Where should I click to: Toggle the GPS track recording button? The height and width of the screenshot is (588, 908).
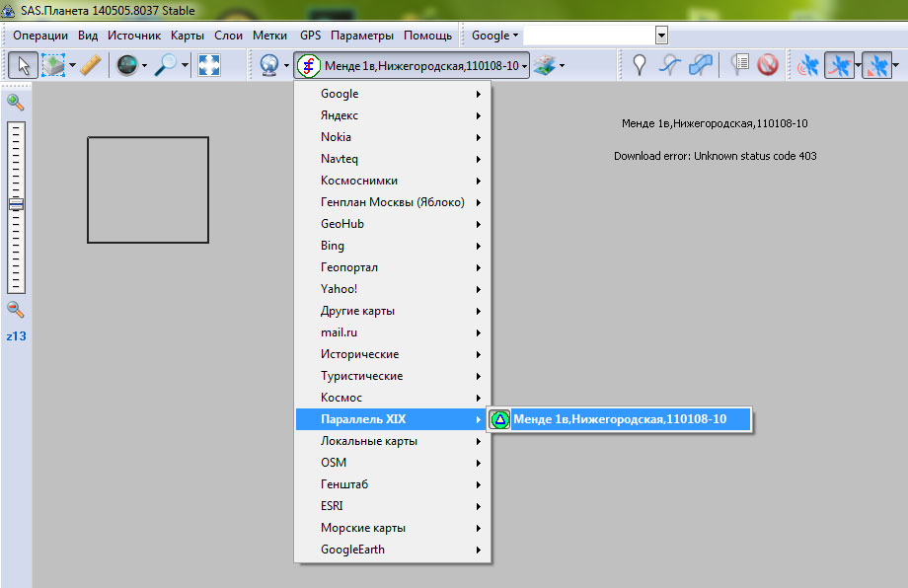[839, 65]
